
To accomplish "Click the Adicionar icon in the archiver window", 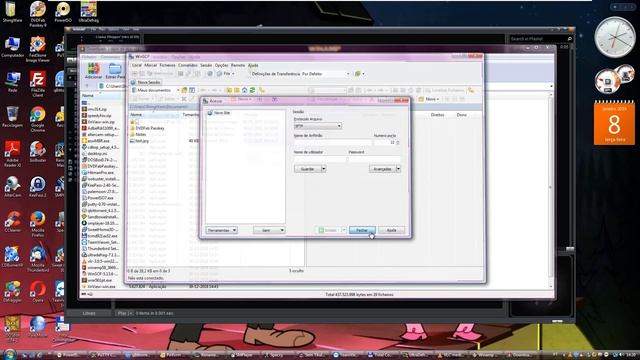I will click(x=93, y=71).
